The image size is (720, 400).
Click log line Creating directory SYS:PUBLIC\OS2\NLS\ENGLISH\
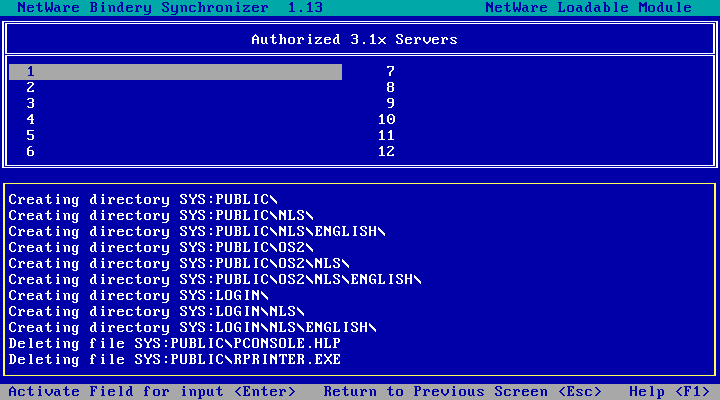click(x=215, y=280)
